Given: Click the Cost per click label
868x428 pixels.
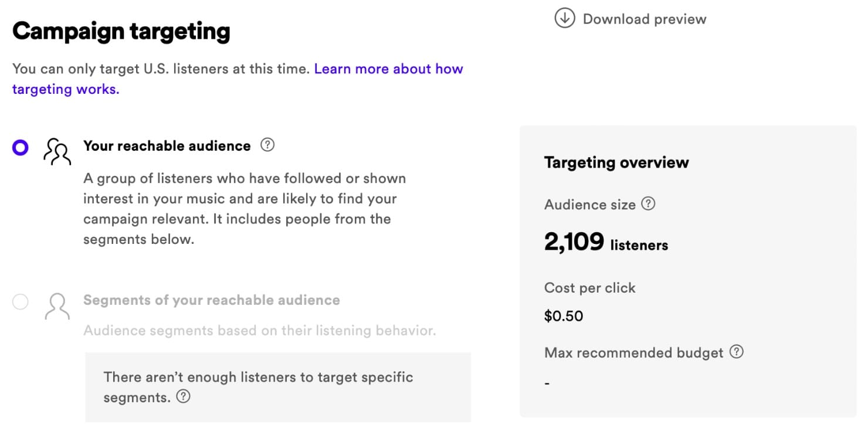Looking at the screenshot, I should pos(589,288).
